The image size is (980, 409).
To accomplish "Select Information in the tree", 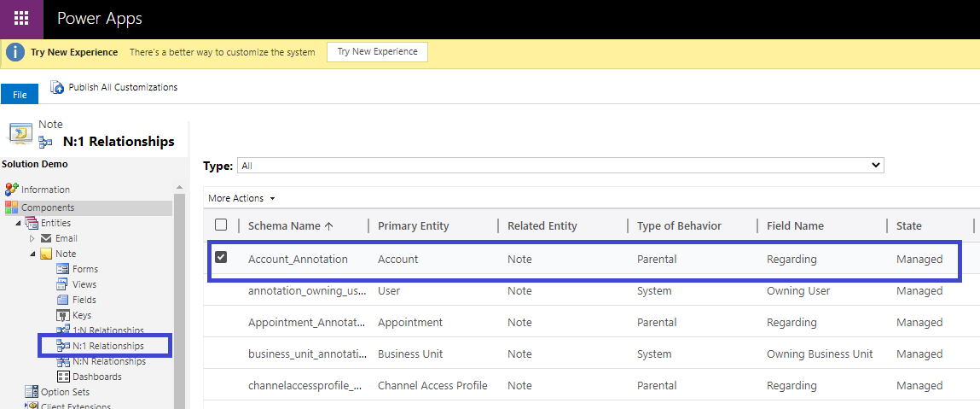I will 45,190.
